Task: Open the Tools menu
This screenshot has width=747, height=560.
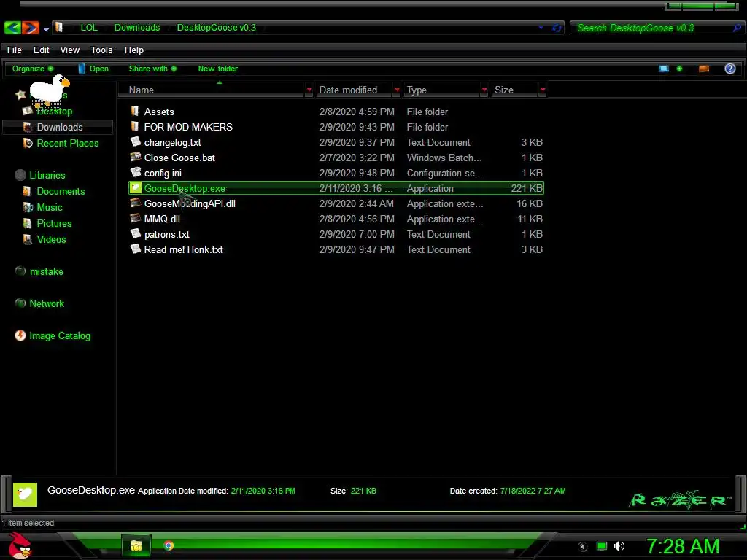Action: pyautogui.click(x=101, y=50)
